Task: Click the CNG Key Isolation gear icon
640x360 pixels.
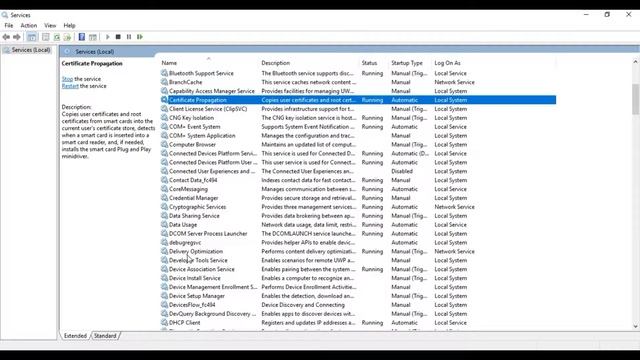Action: pos(164,118)
